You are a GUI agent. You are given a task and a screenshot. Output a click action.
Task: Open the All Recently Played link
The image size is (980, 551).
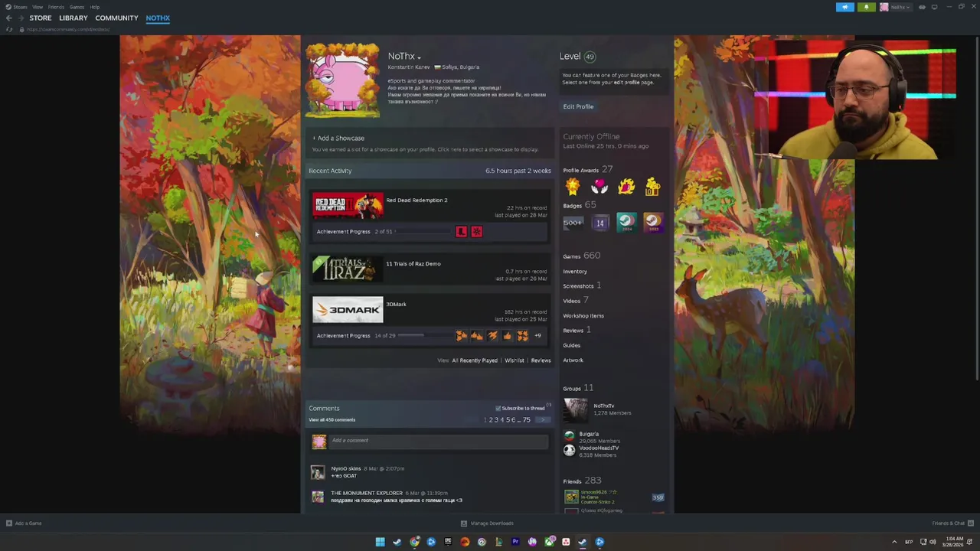(475, 360)
